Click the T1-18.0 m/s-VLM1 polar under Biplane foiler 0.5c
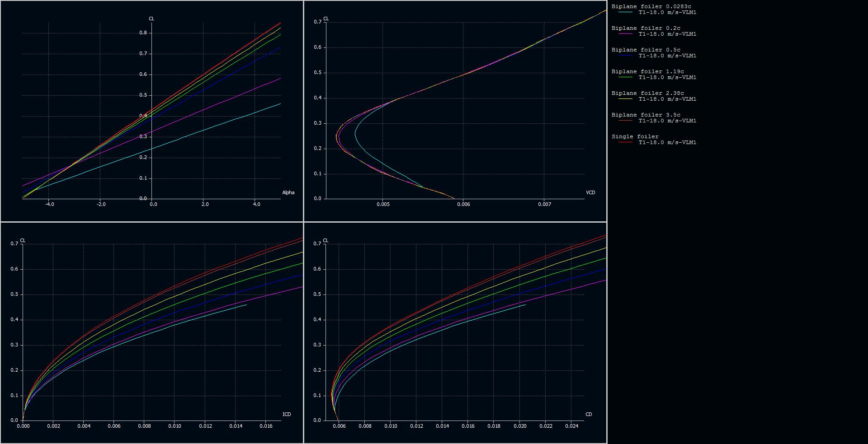868x444 pixels. tap(667, 56)
